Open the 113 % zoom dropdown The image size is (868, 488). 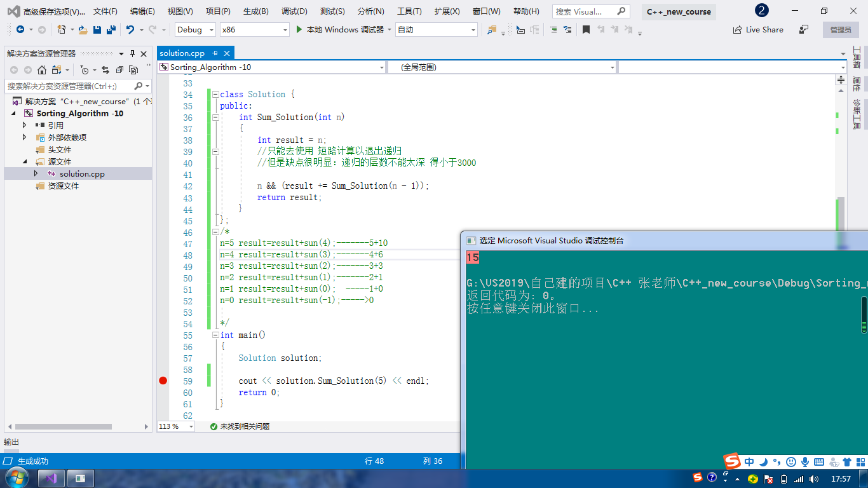point(176,426)
